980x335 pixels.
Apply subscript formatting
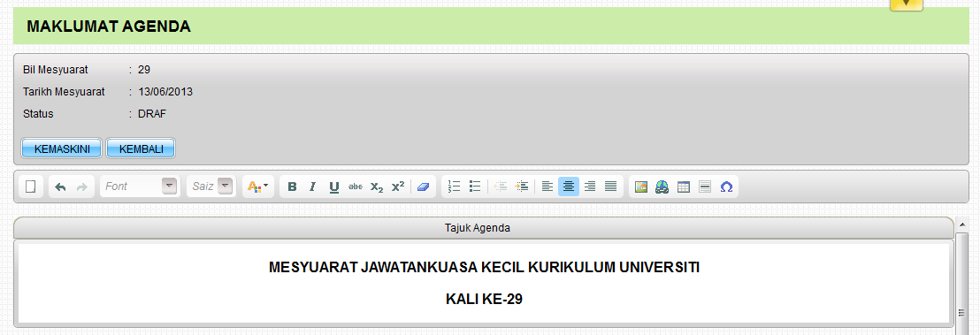(376, 187)
